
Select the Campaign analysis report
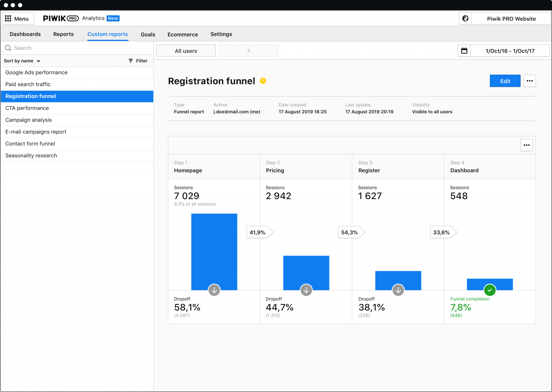tap(28, 120)
